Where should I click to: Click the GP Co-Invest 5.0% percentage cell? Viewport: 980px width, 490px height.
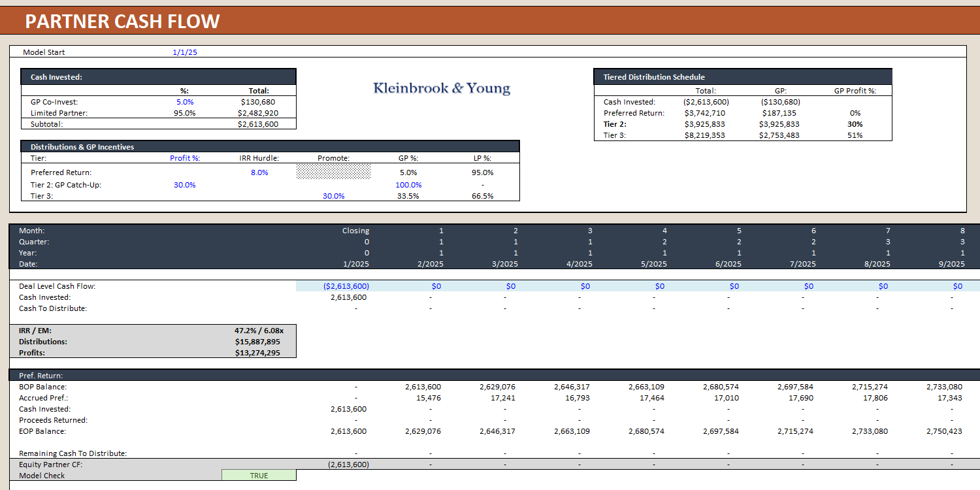click(185, 102)
